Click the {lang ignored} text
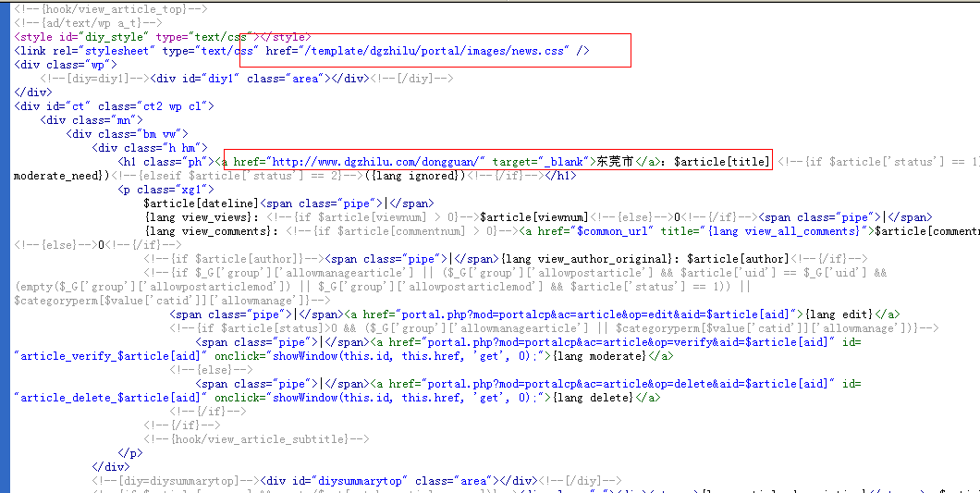The image size is (980, 493). point(415,176)
